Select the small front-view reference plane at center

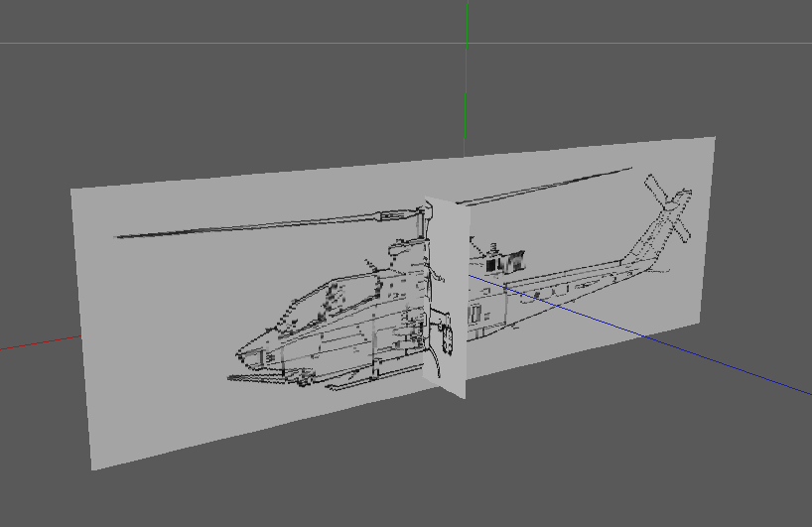pyautogui.click(x=447, y=296)
